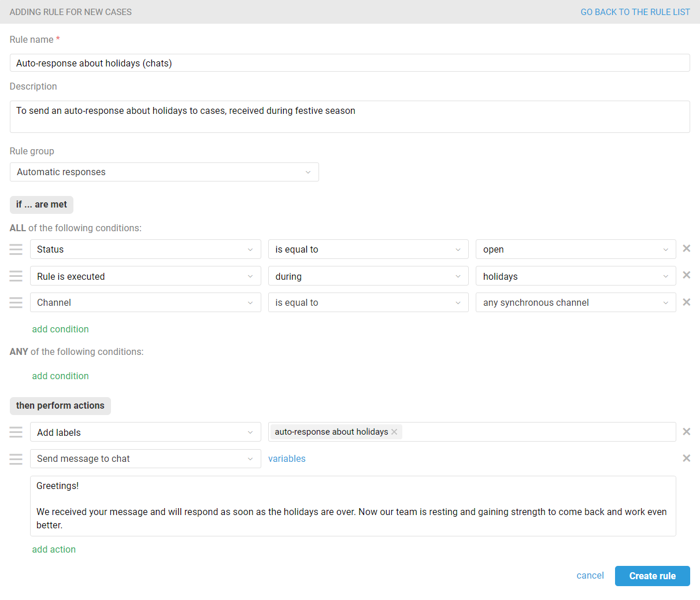Screen dimensions: 700x600
Task: Click the cancel link
Action: [x=590, y=576]
